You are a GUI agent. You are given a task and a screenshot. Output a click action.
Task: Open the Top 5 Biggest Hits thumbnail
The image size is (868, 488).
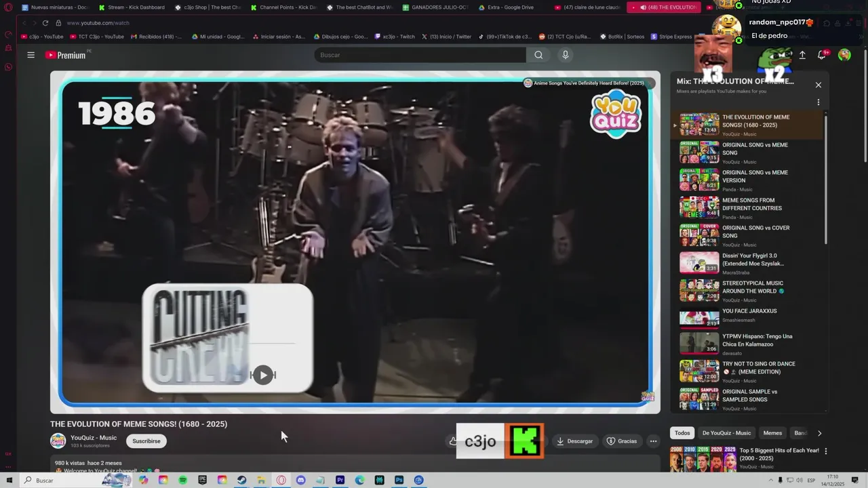[x=703, y=459]
